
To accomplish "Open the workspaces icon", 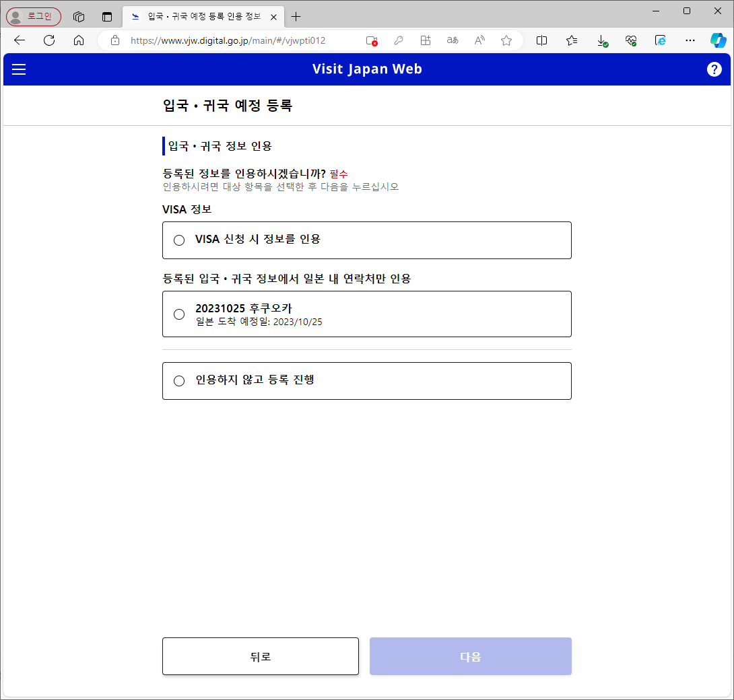I will tap(79, 17).
